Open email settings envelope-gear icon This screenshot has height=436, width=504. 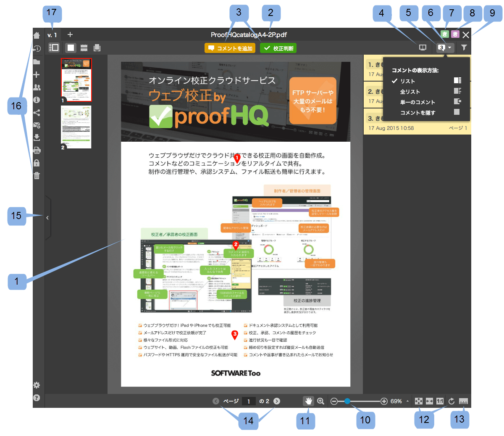[37, 125]
